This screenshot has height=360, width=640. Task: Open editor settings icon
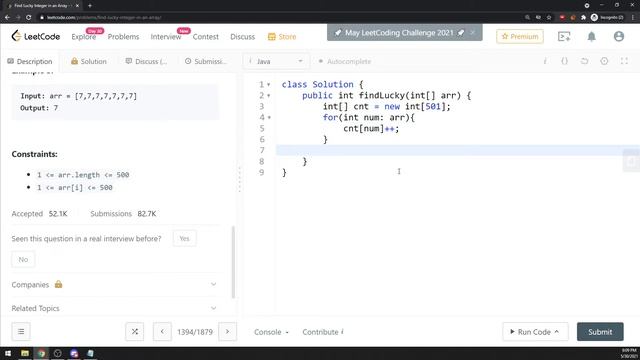(604, 61)
